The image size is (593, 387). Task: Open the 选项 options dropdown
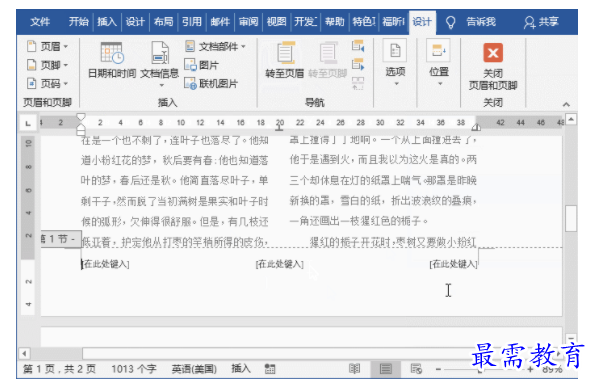[x=395, y=62]
